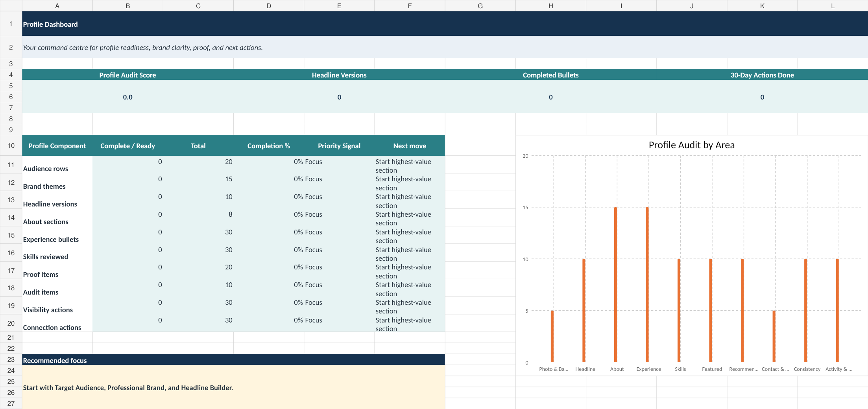Click the Profile Component column header

coord(57,146)
